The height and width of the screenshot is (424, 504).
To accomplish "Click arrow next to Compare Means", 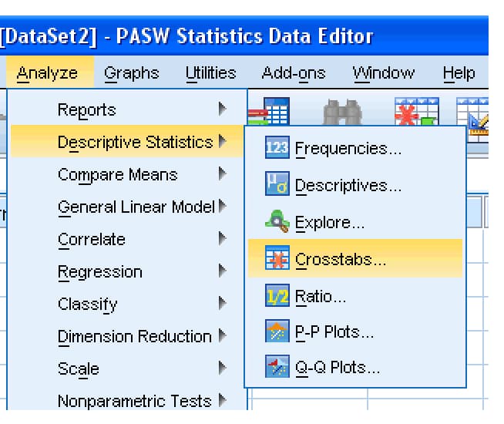I will [223, 173].
